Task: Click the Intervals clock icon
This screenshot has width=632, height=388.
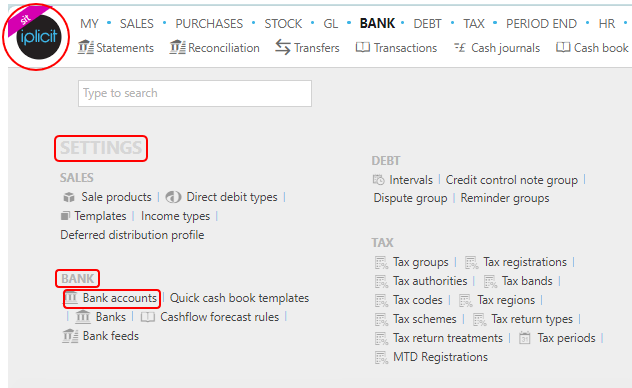Action: 378,180
